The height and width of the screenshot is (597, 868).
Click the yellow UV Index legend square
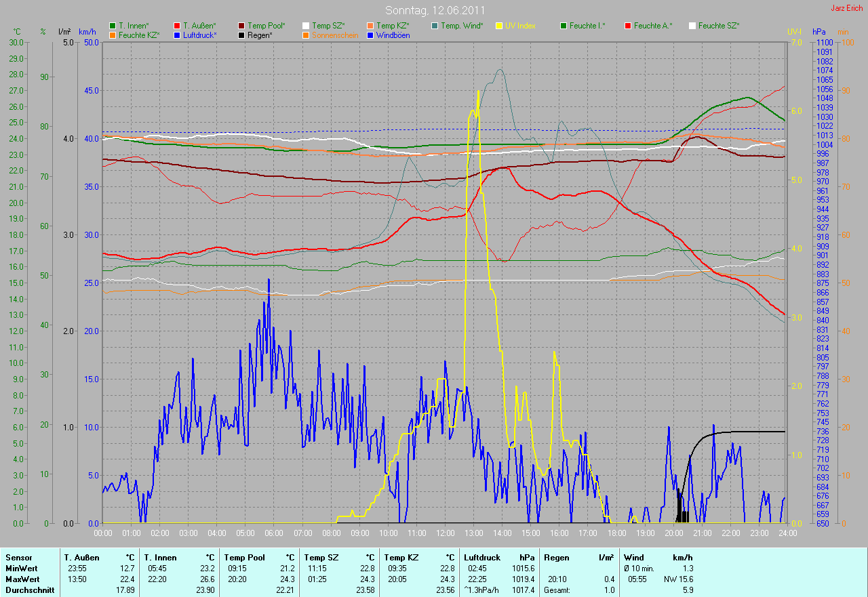pyautogui.click(x=499, y=26)
